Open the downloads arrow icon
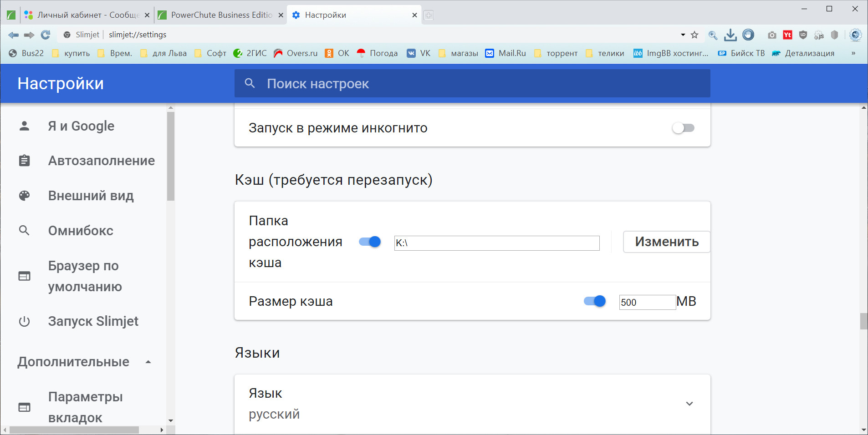This screenshot has width=868, height=435. coord(730,35)
